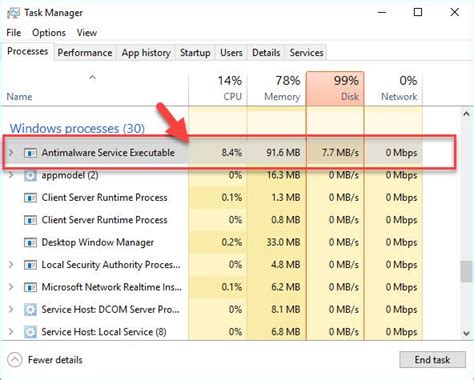Select the Windows processes (30) group header

[77, 128]
